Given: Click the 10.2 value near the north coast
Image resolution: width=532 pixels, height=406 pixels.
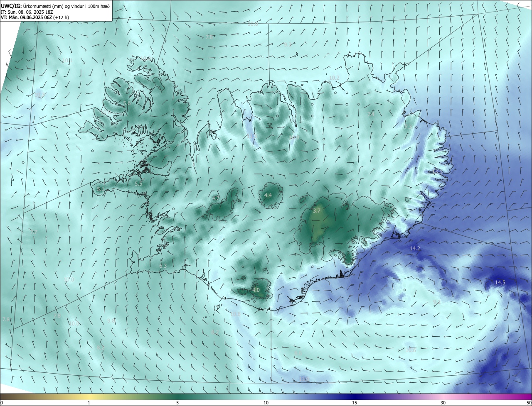Looking at the screenshot, I should click(334, 78).
